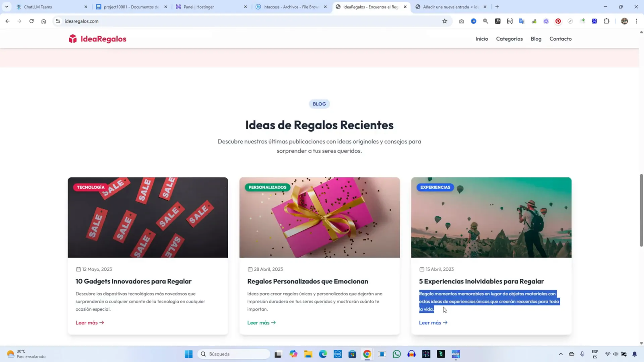Open the Contacto page
This screenshot has height=362, width=644.
[560, 38]
